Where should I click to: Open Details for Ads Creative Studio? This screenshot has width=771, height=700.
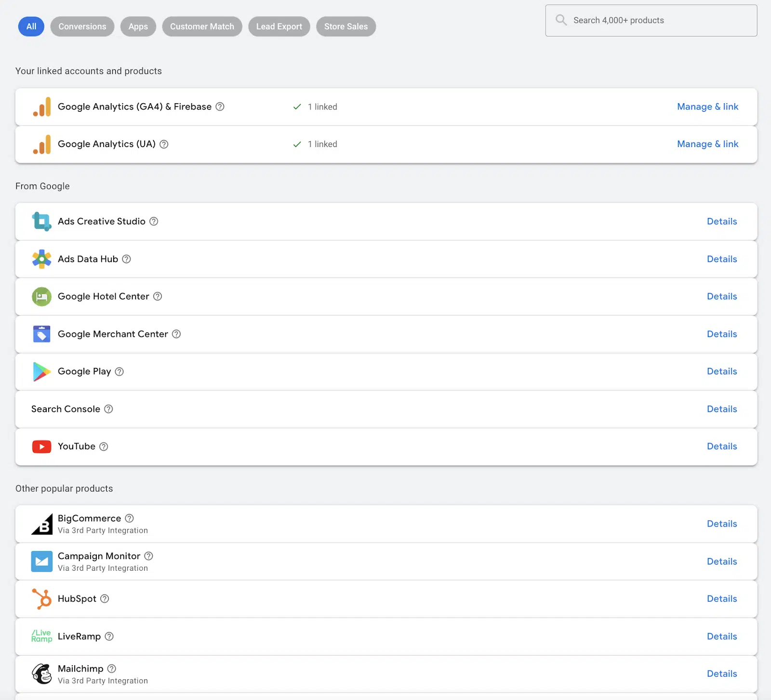tap(722, 221)
